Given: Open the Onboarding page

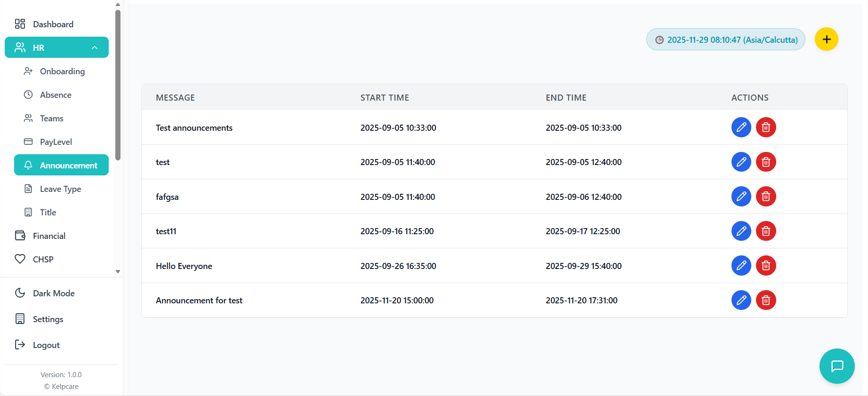Looking at the screenshot, I should pyautogui.click(x=62, y=71).
